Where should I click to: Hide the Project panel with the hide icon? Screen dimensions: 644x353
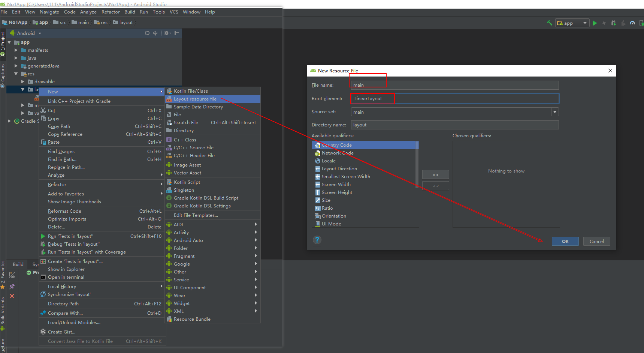click(x=177, y=33)
